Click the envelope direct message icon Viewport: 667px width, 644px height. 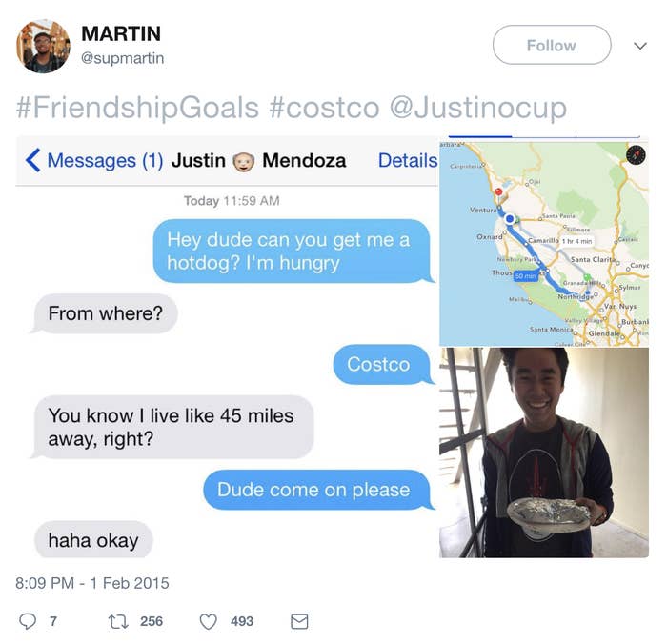pos(299,621)
